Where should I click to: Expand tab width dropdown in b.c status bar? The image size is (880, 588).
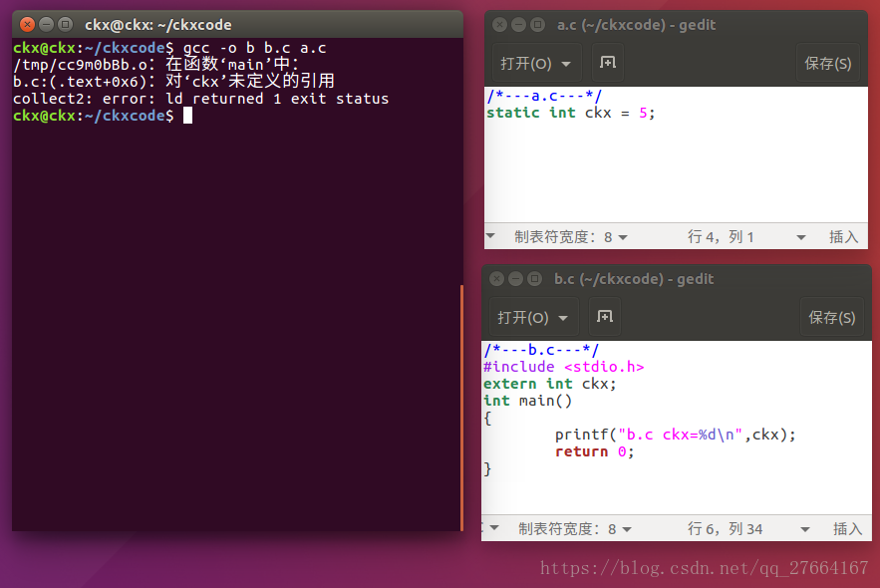pyautogui.click(x=575, y=529)
